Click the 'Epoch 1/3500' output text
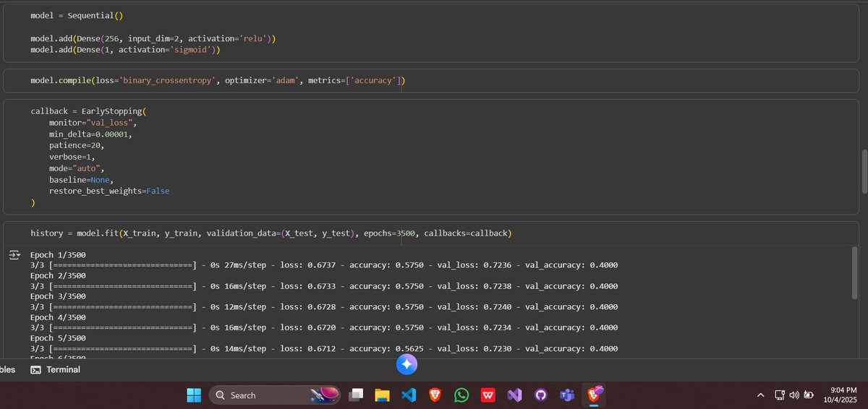 58,254
